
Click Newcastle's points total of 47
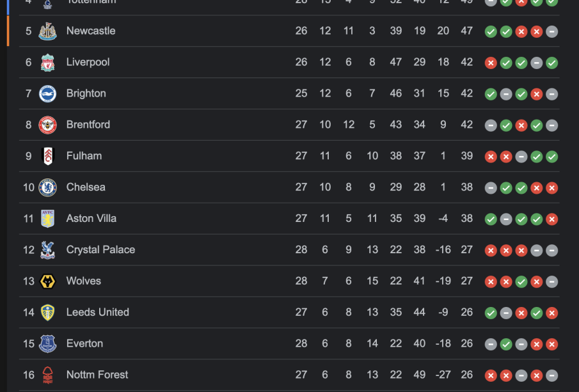click(x=467, y=31)
